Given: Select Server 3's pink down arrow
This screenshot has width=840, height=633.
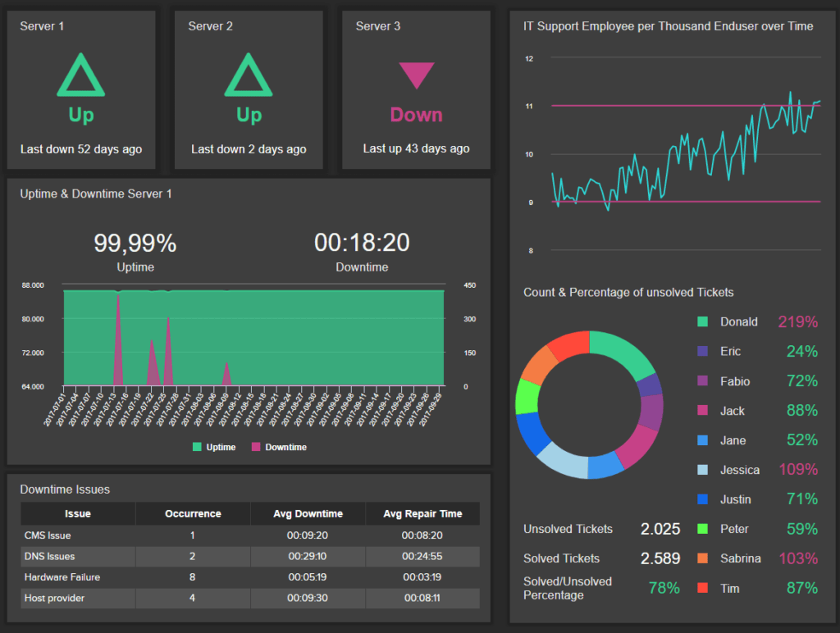Looking at the screenshot, I should 416,76.
